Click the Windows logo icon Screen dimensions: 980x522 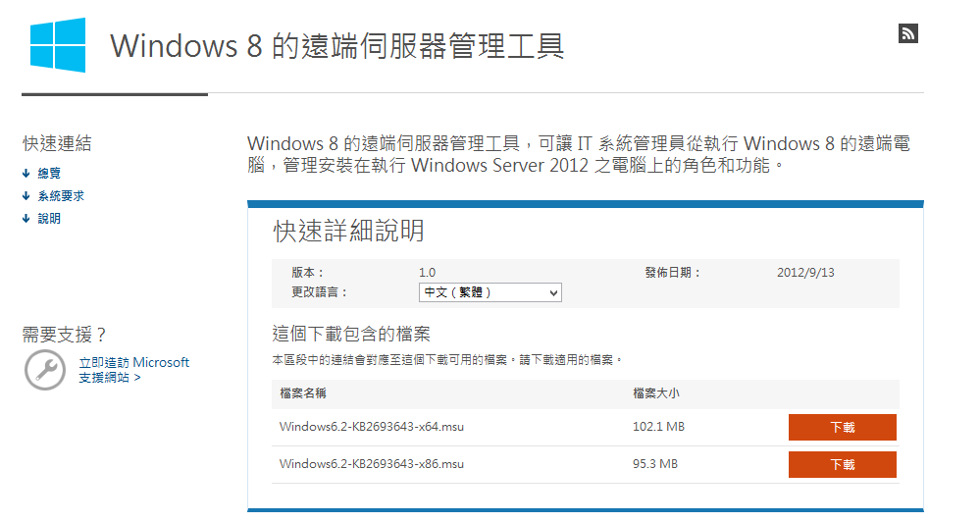[58, 45]
